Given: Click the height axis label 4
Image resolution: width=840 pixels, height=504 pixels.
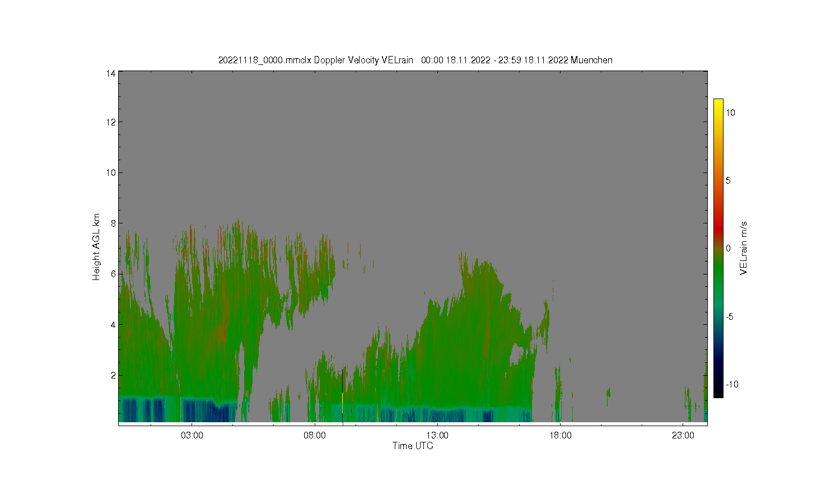Looking at the screenshot, I should (x=113, y=325).
